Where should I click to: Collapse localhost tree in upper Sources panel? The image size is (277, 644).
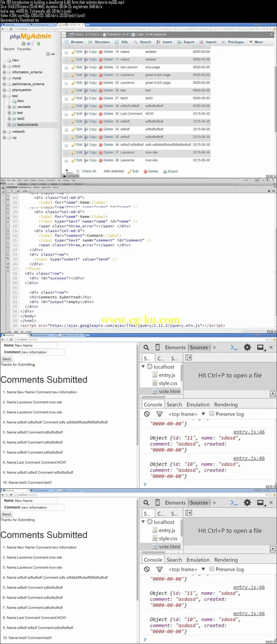pos(143,366)
